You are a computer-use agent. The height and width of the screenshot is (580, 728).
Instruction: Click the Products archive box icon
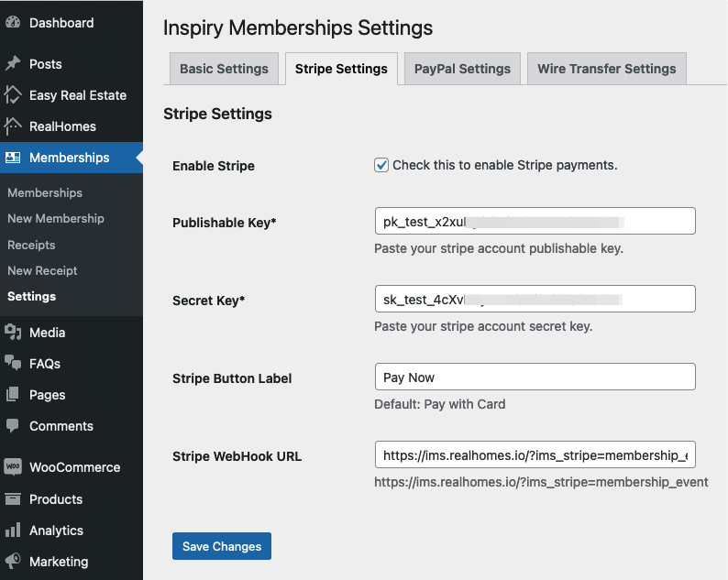point(13,498)
